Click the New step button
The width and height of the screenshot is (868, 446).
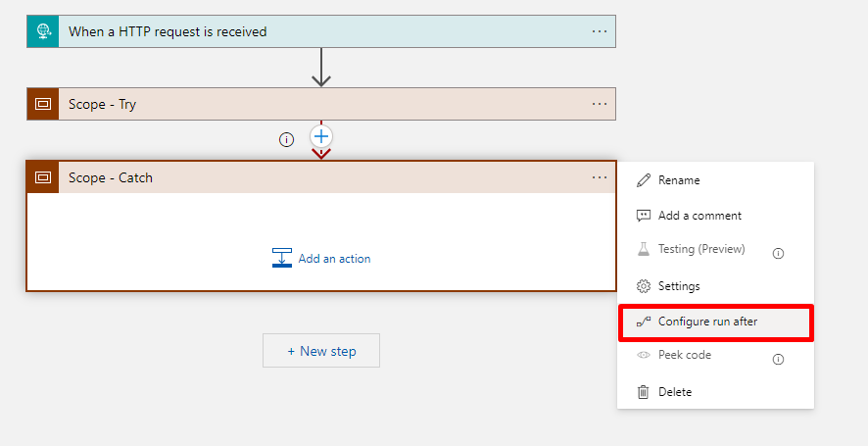321,351
